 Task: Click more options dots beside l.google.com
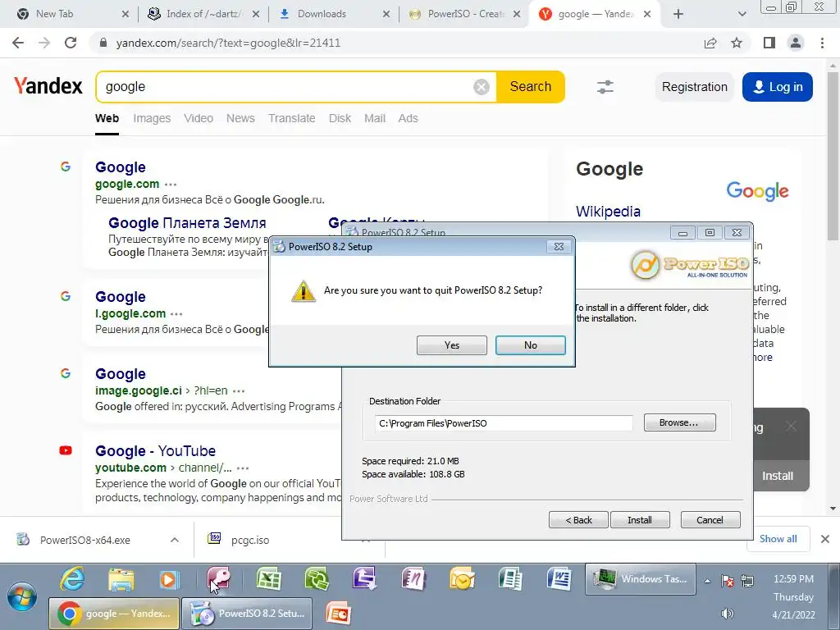[177, 314]
